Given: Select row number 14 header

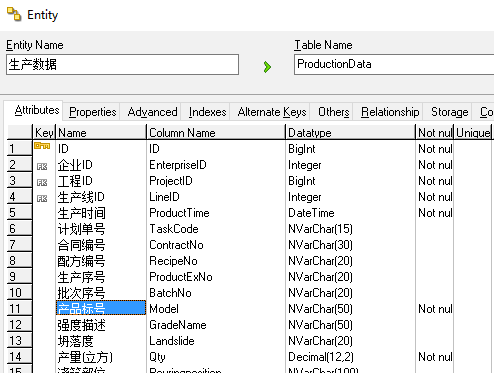Looking at the screenshot, I should 19,356.
